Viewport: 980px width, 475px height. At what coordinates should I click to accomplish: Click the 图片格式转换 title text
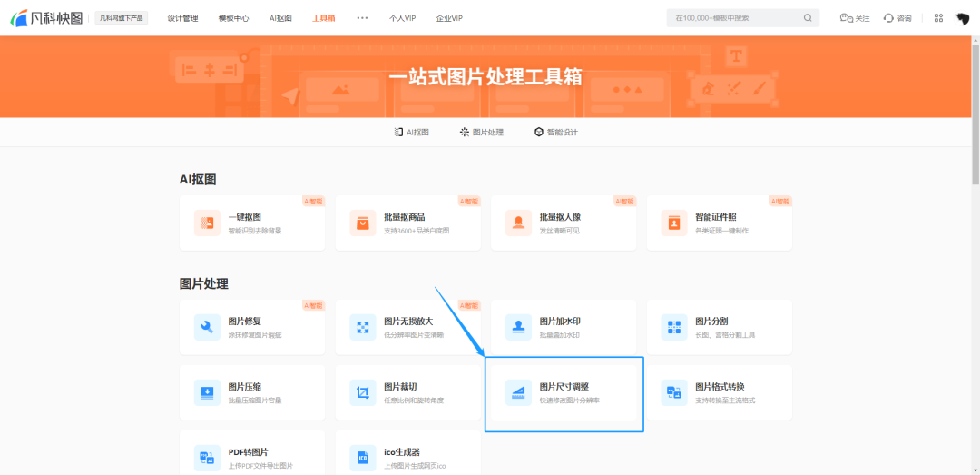(720, 386)
